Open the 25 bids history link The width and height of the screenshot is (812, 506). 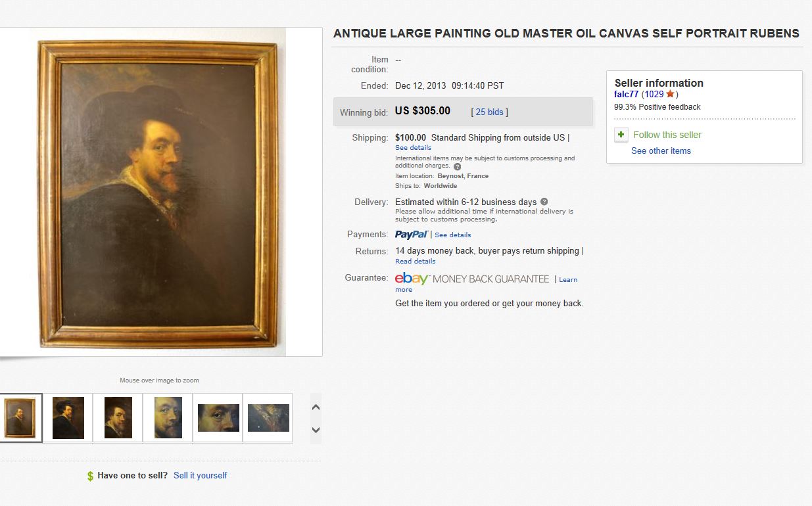[x=489, y=112]
